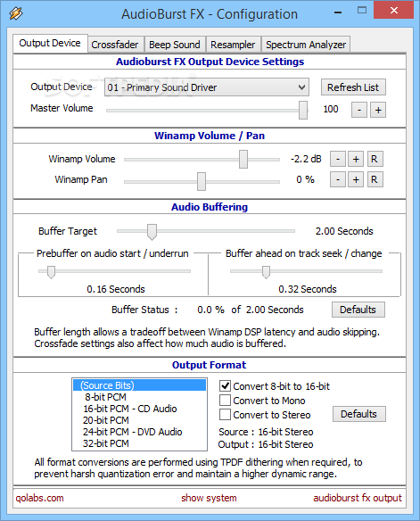This screenshot has width=420, height=521.
Task: Select (Source Bits) in format list
Action: [139, 385]
